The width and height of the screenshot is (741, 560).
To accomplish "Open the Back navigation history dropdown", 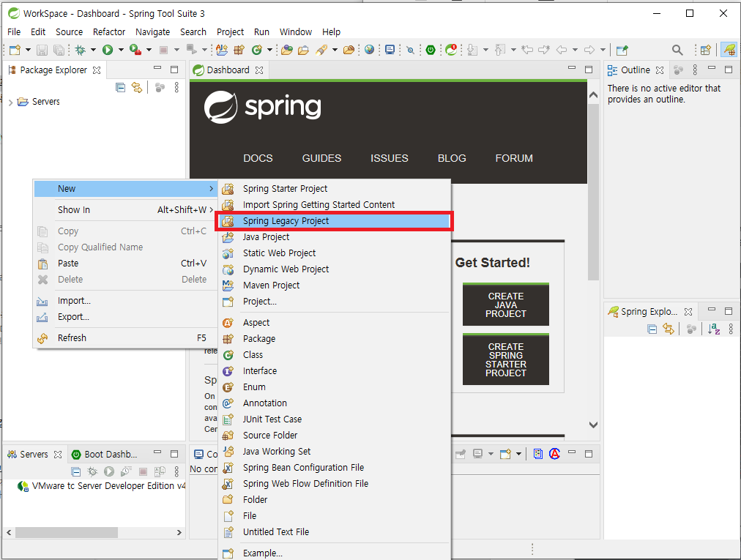I will [575, 50].
